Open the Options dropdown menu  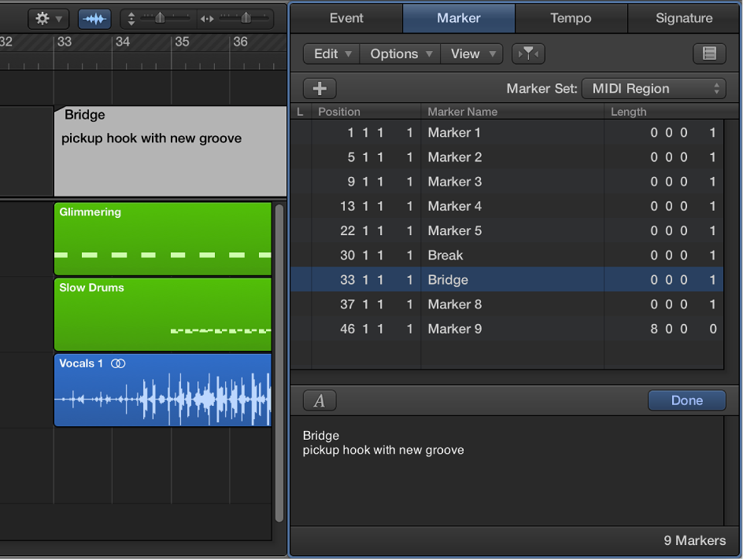(x=400, y=53)
